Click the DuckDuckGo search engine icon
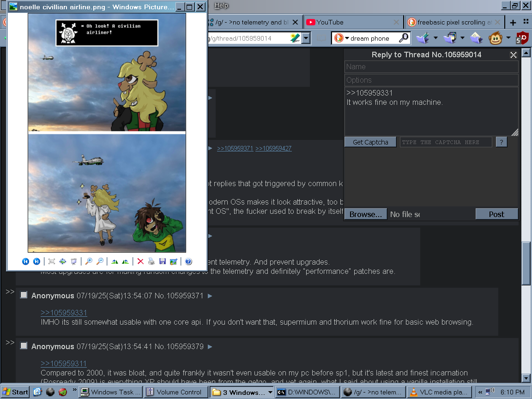The width and height of the screenshot is (532, 399). (x=339, y=38)
